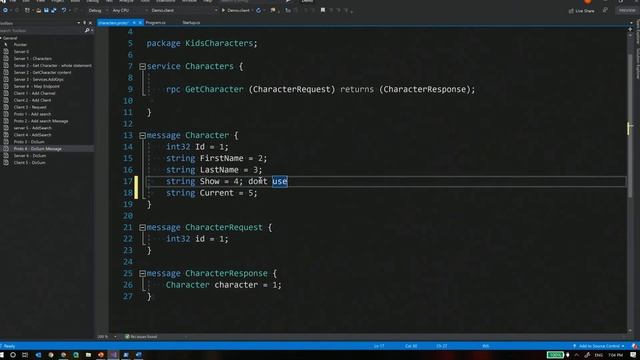Select 'Server 6 - DoSum' item
This screenshot has width=640, height=360.
pos(30,156)
